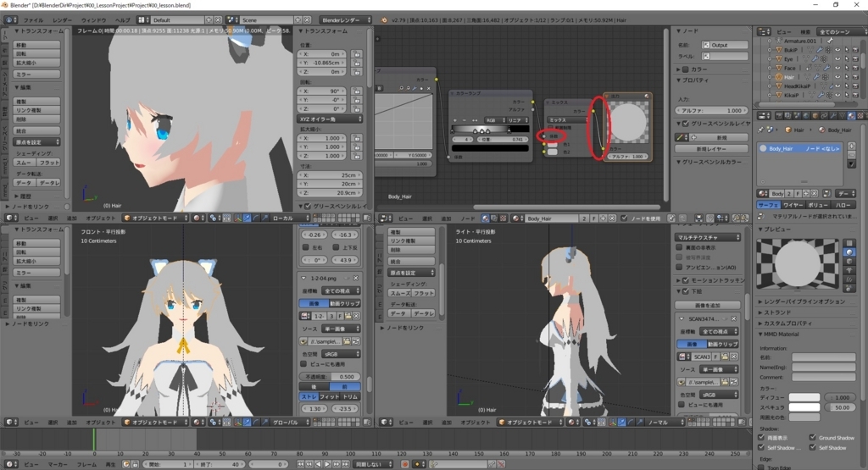Enable the Color checkbox in node panel
Viewport: 868px width, 470px height.
click(x=686, y=69)
